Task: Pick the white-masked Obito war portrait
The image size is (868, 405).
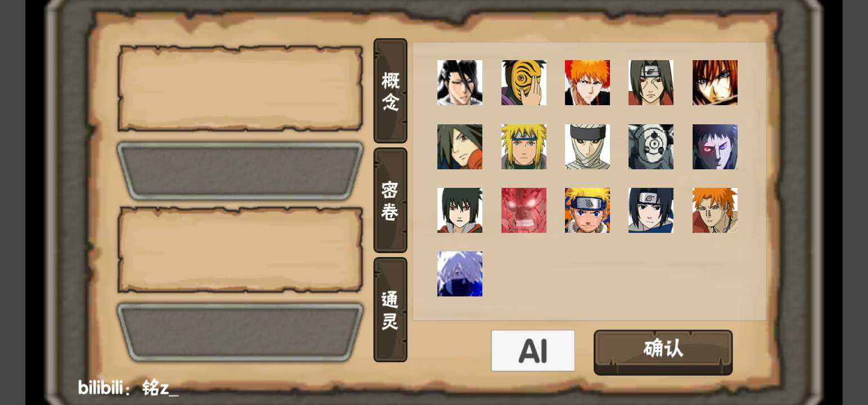Action: (651, 147)
